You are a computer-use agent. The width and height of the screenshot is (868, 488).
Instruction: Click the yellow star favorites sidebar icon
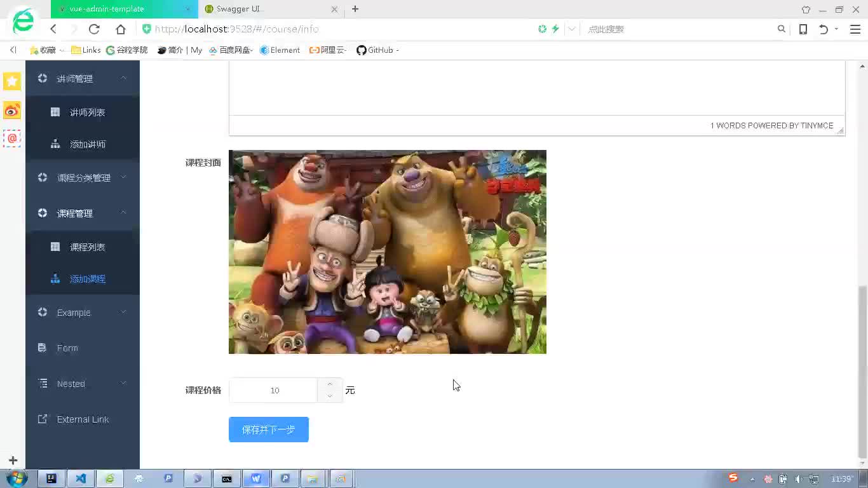12,81
